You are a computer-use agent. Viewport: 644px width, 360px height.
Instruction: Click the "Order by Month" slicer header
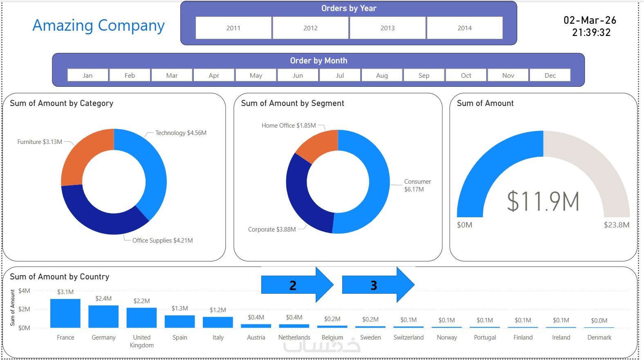pos(319,61)
